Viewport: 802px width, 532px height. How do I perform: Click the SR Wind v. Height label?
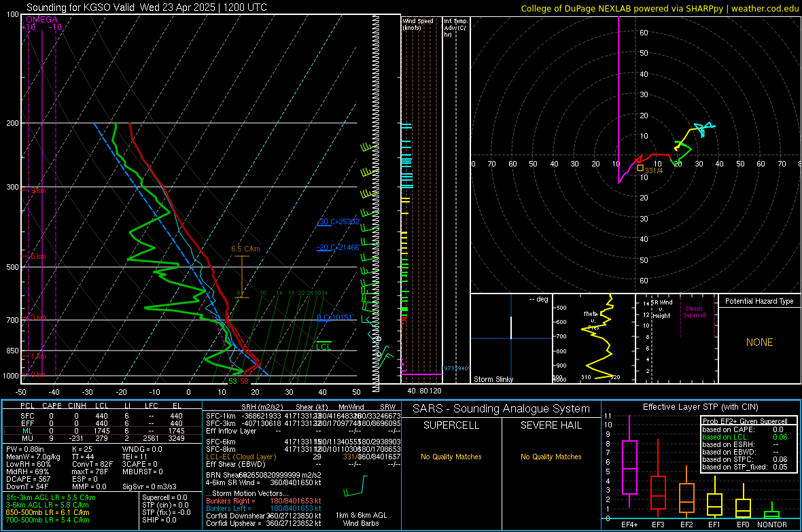pos(662,309)
